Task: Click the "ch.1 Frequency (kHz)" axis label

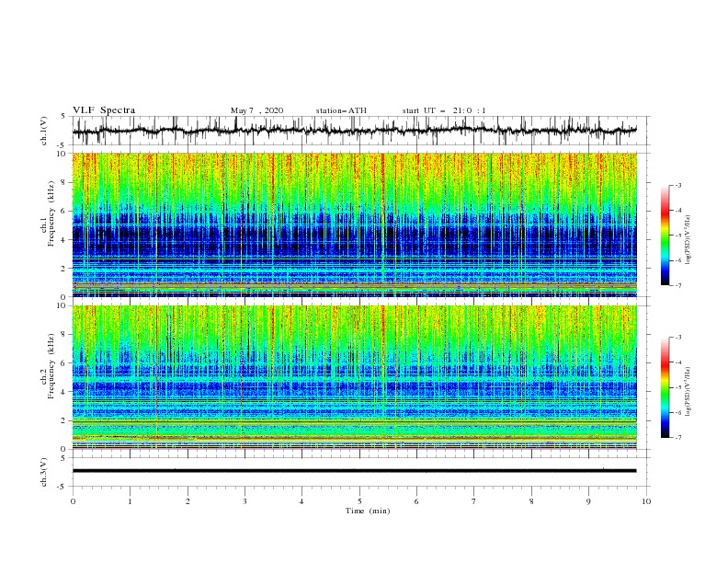Action: pyautogui.click(x=47, y=212)
